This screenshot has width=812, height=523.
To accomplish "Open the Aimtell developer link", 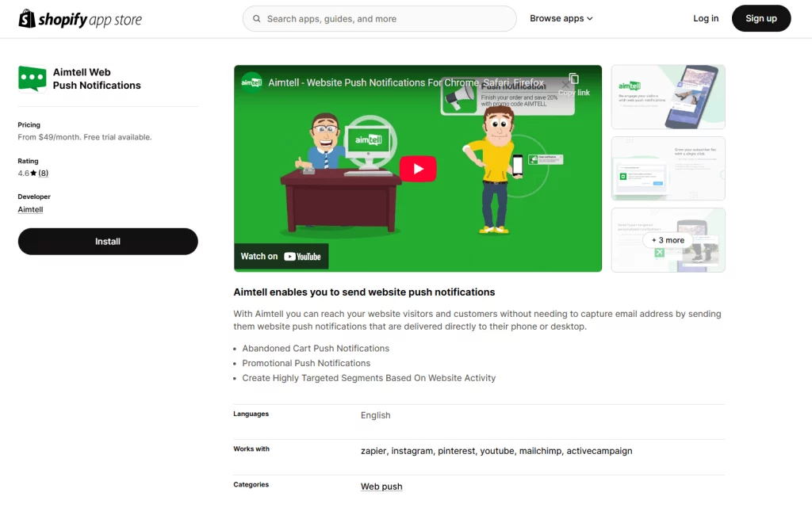I will click(31, 209).
